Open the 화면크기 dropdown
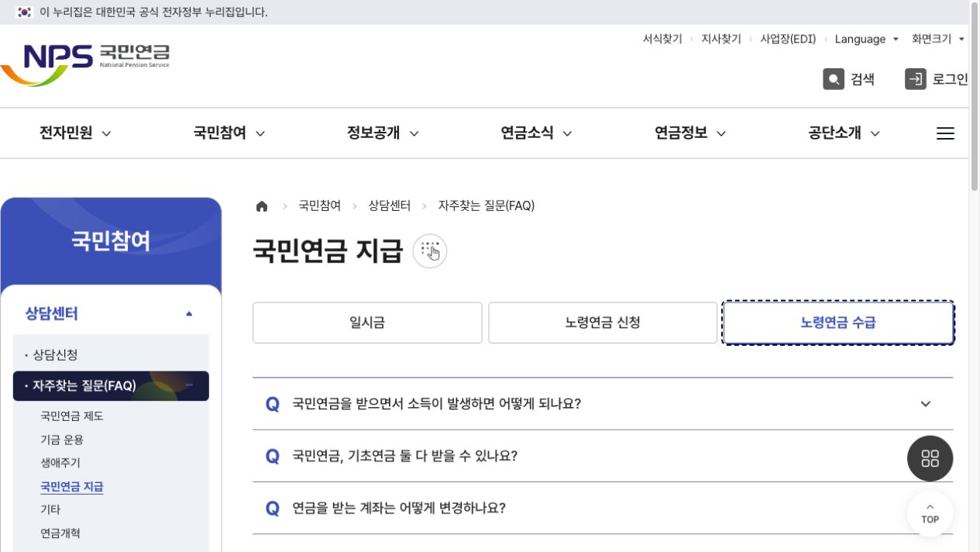980x552 pixels. (x=937, y=39)
